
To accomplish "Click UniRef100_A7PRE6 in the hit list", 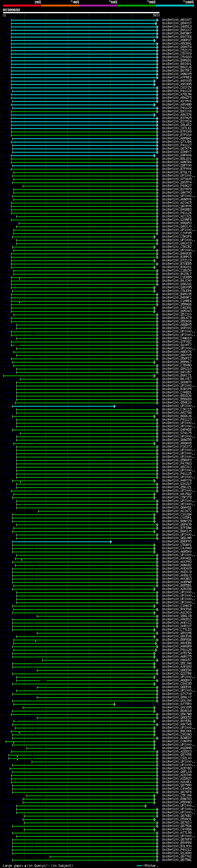I will pyautogui.click(x=177, y=78).
